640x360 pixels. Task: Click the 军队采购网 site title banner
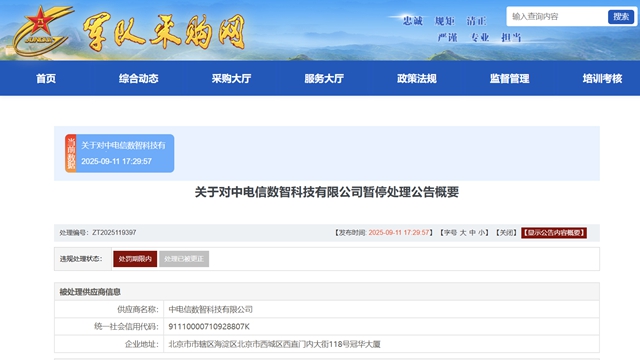tap(164, 32)
